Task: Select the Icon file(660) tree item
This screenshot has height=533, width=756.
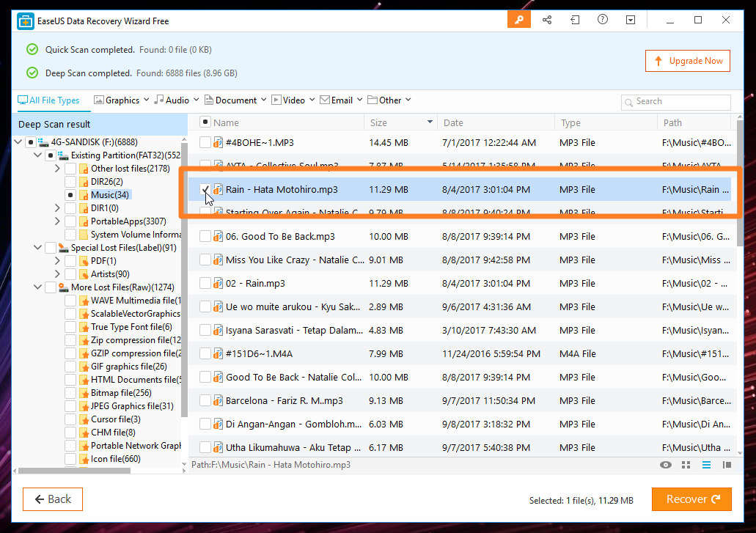Action: [x=116, y=459]
